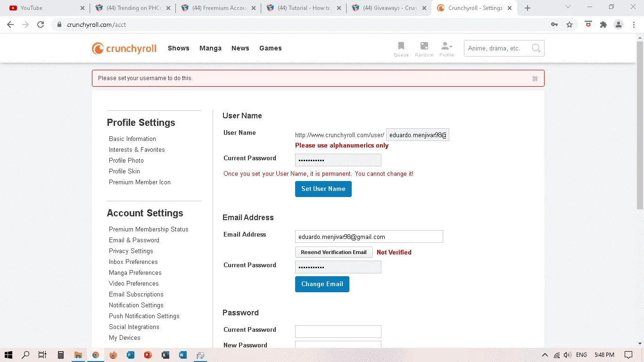Viewport: 644px width, 362px height.
Task: Open Inbox Preferences link
Action: click(x=133, y=262)
